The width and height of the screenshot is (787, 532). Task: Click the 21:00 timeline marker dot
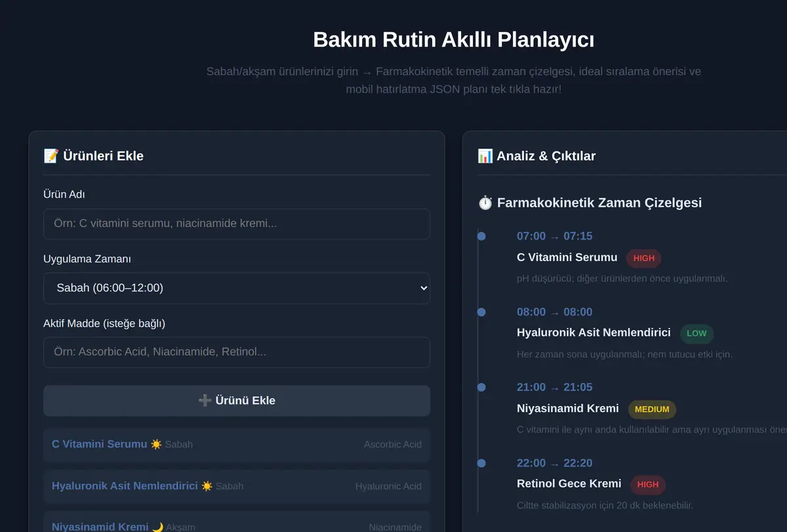coord(481,388)
